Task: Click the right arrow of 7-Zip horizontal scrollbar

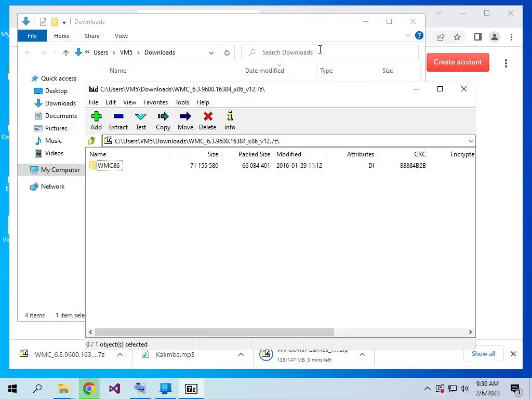Action: 470,332
